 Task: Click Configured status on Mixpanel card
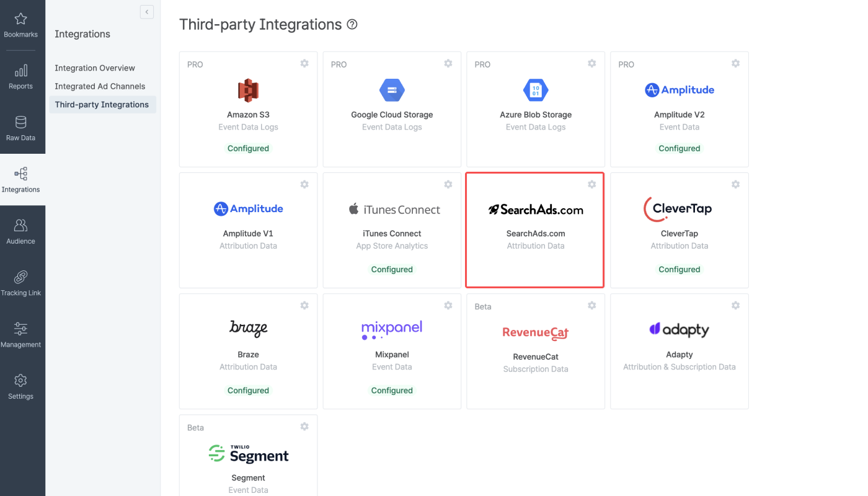point(392,391)
